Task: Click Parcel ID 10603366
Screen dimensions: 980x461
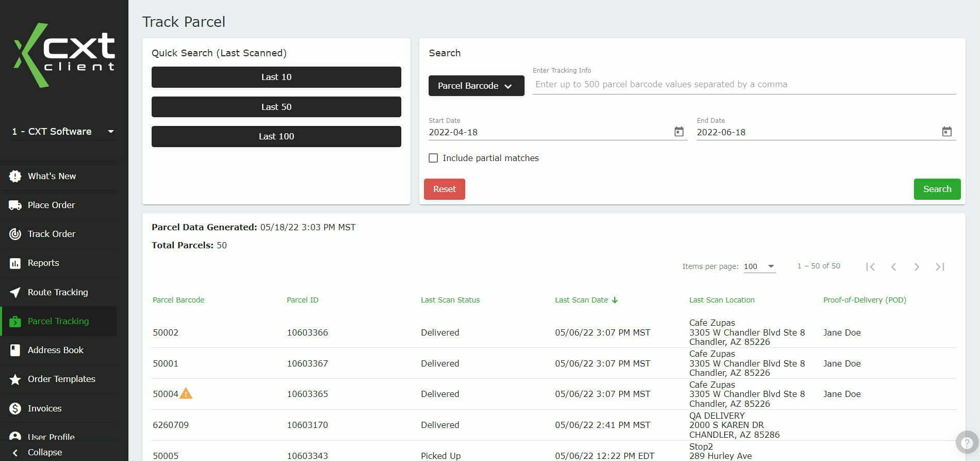Action: (x=307, y=332)
